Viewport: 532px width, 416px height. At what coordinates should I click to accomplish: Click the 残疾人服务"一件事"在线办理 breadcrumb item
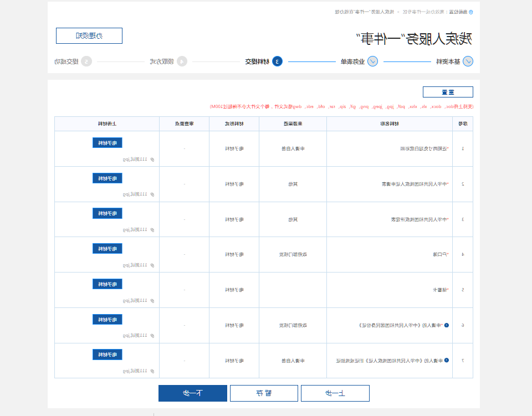(365, 12)
